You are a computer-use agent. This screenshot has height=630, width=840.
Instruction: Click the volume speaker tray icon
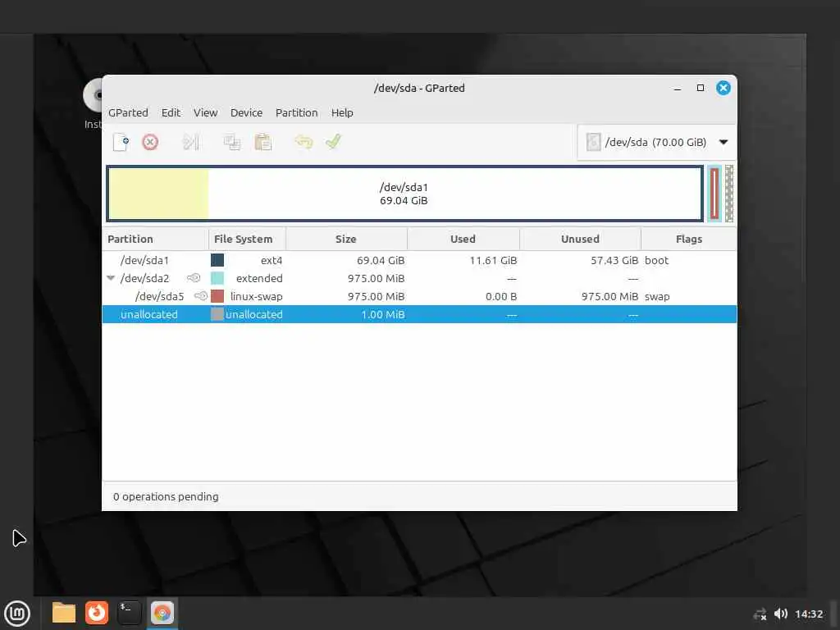pos(781,614)
